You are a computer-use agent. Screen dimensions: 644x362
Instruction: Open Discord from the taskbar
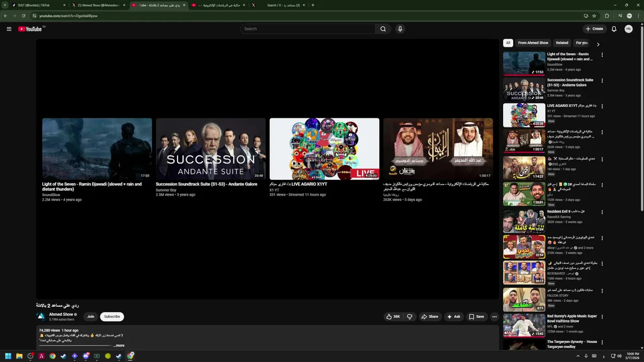tap(86, 356)
